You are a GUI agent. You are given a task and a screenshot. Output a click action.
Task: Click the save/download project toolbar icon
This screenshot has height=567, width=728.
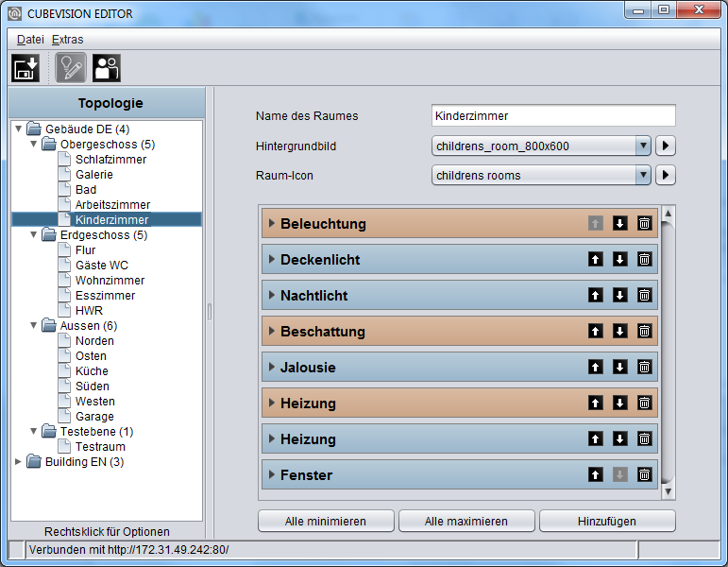pos(25,68)
